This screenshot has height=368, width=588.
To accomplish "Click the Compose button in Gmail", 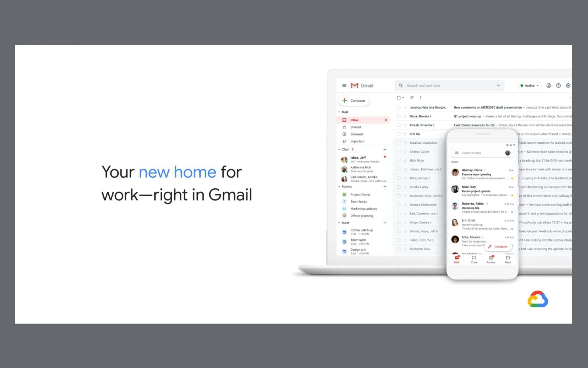I will point(355,101).
